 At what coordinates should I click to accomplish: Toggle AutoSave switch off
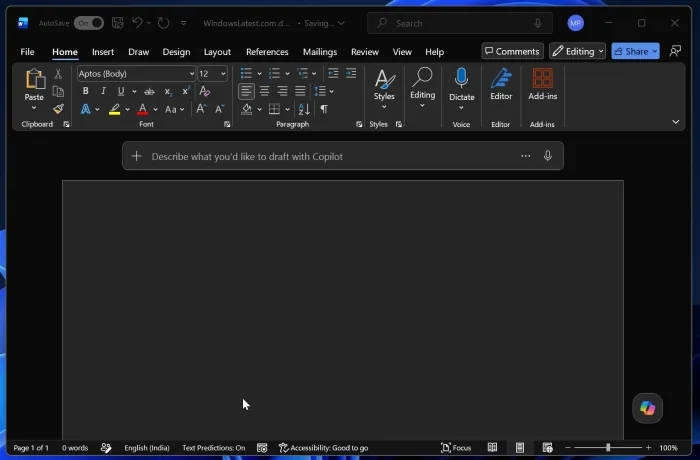(89, 23)
